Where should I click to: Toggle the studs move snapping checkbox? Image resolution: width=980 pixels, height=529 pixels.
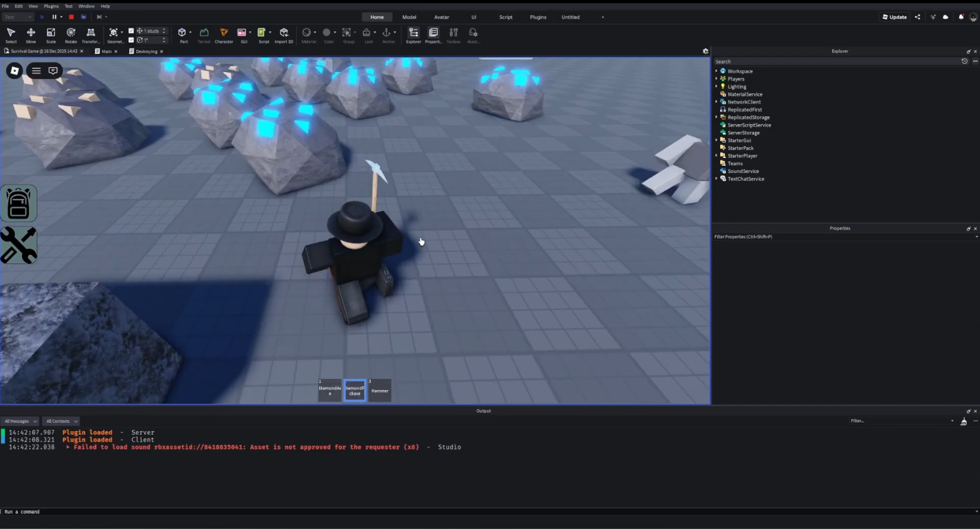(x=131, y=31)
